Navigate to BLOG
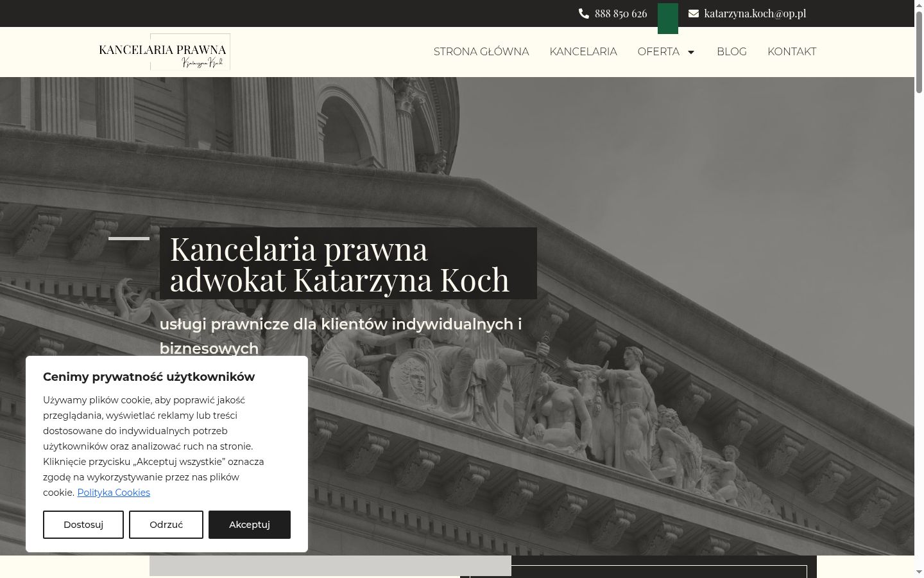The height and width of the screenshot is (578, 924). [732, 51]
